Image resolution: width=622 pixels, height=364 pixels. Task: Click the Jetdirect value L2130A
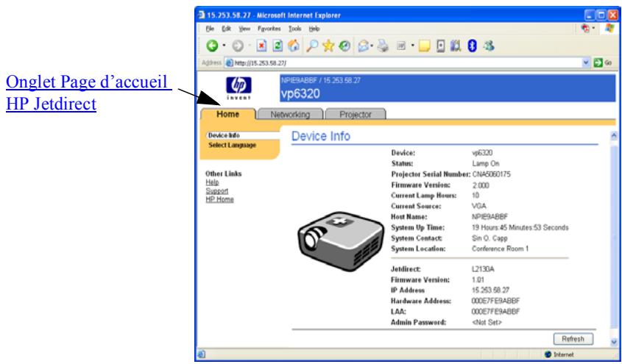click(x=483, y=269)
